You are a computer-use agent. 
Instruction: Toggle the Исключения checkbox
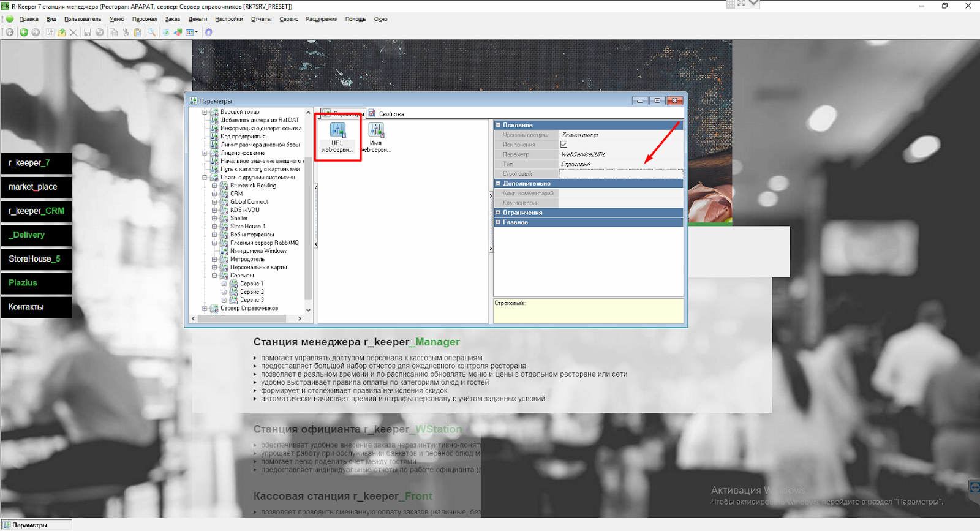563,145
